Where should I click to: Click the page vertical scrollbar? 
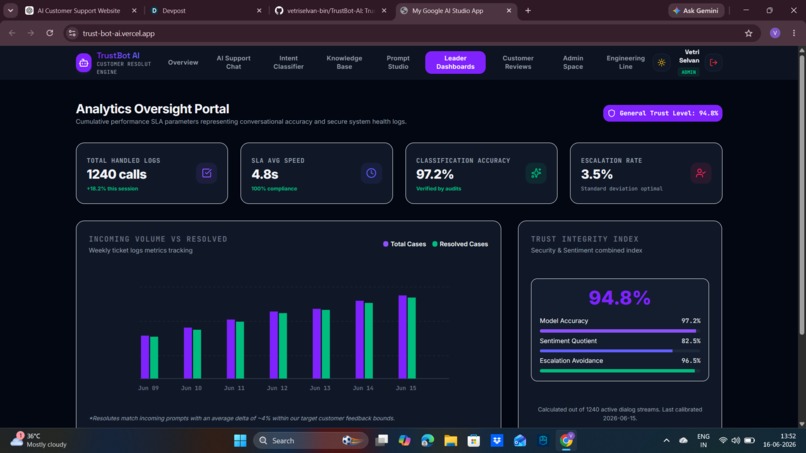coord(801,195)
